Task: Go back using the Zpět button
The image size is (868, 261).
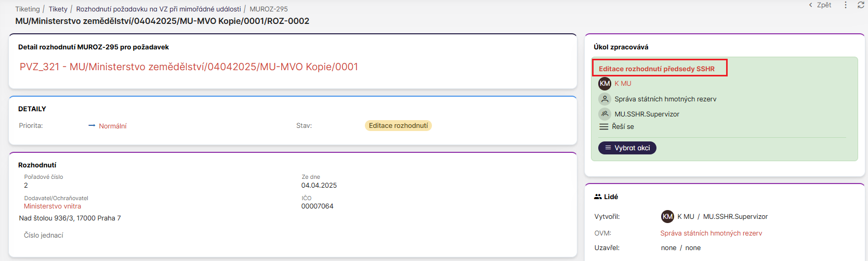Action: pos(820,5)
